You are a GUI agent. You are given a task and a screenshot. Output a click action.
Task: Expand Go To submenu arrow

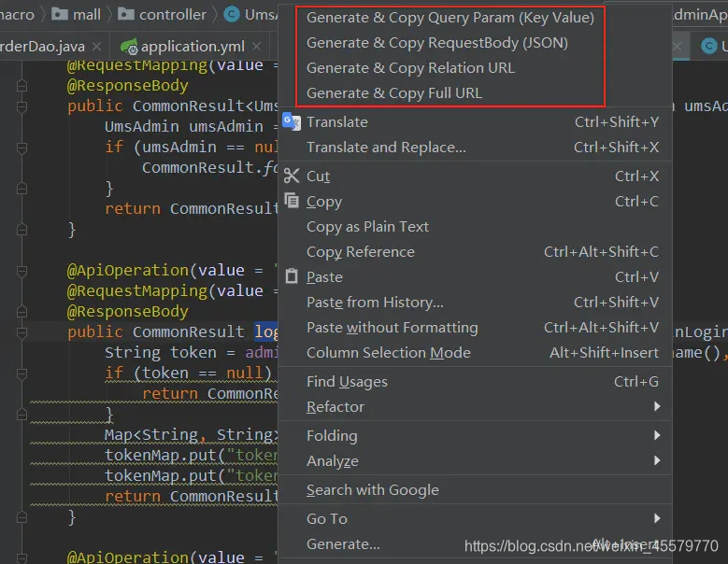(657, 518)
